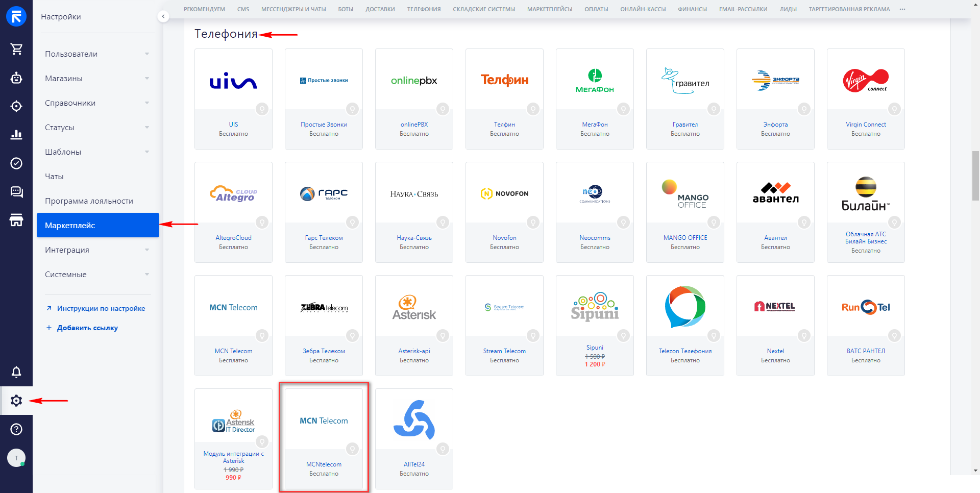980x493 pixels.
Task: Open Инструкции по настройке link
Action: [x=101, y=308]
